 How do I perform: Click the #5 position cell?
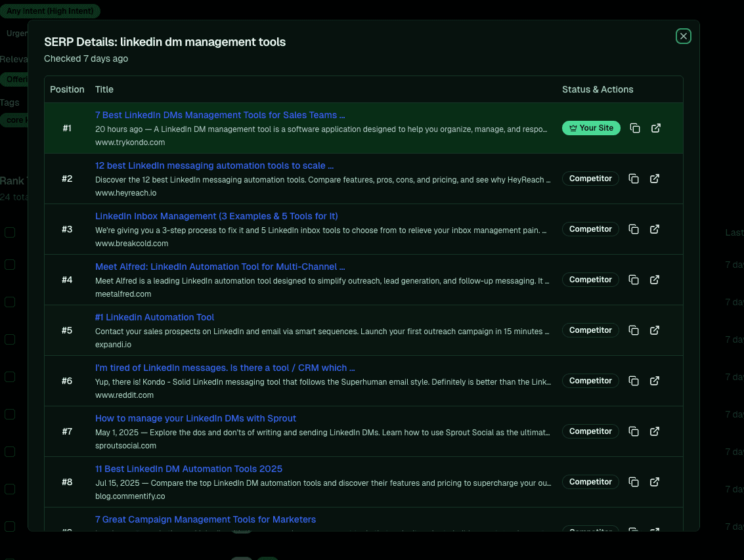tap(67, 330)
